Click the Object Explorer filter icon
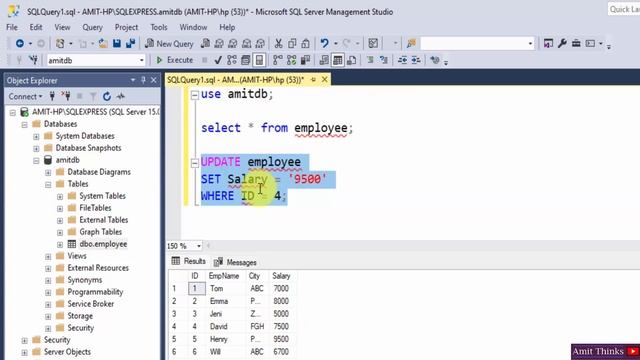This screenshot has height=360, width=640. tap(93, 96)
